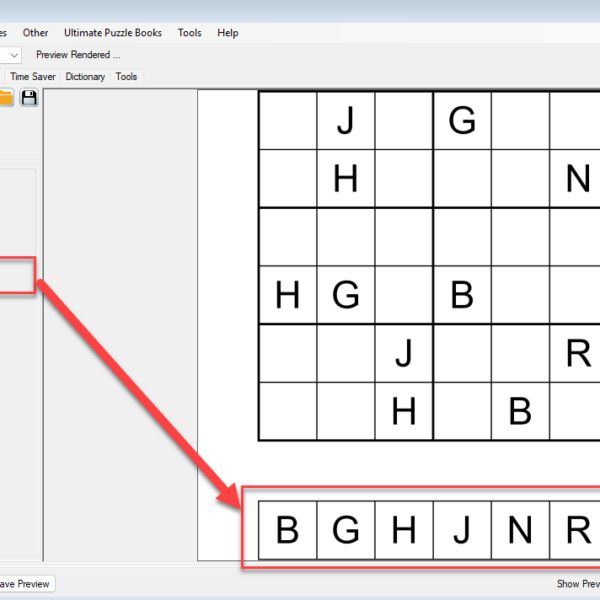Screen dimensions: 600x600
Task: Open the Other menu
Action: click(x=35, y=33)
